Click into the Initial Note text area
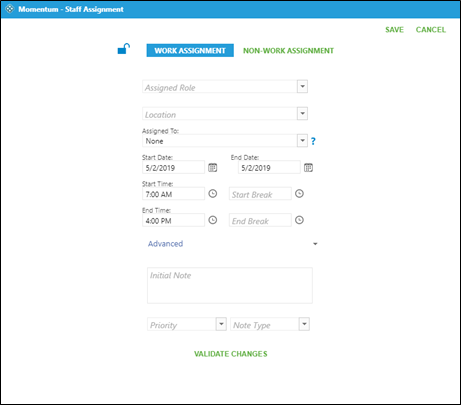The width and height of the screenshot is (461, 405). tap(230, 285)
